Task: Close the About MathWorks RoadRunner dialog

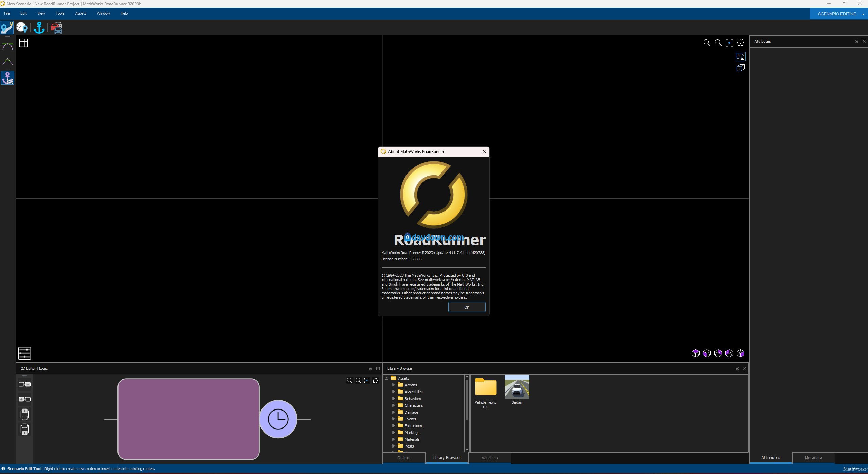Action: [x=484, y=151]
